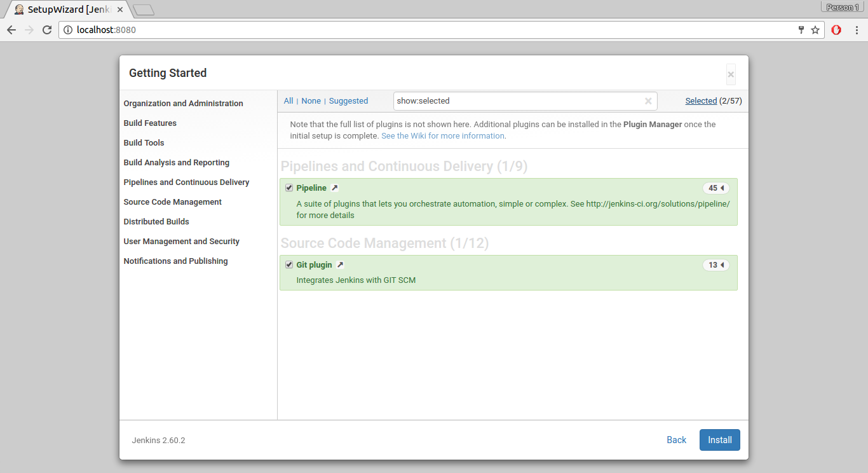This screenshot has height=473, width=868.
Task: Click Source Code Management (1/12) heading
Action: click(x=384, y=243)
